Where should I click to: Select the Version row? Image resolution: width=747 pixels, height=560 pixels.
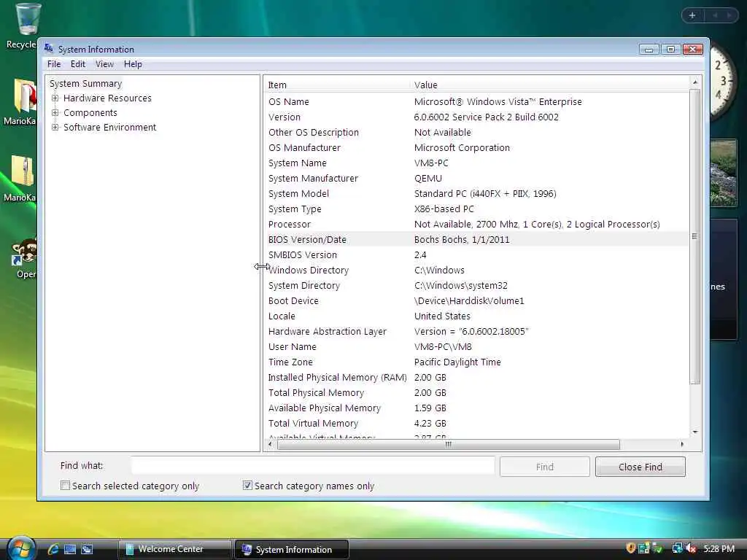point(476,117)
